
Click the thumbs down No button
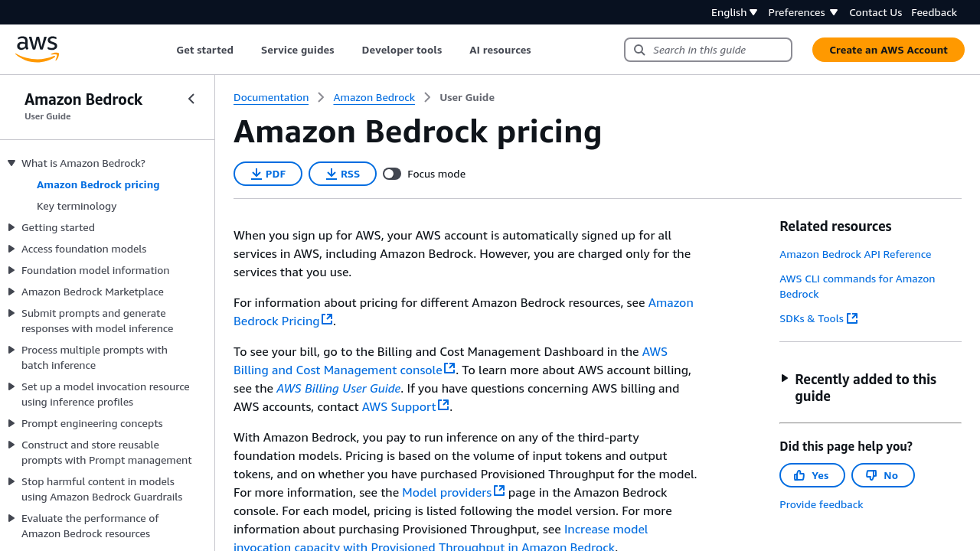[882, 475]
